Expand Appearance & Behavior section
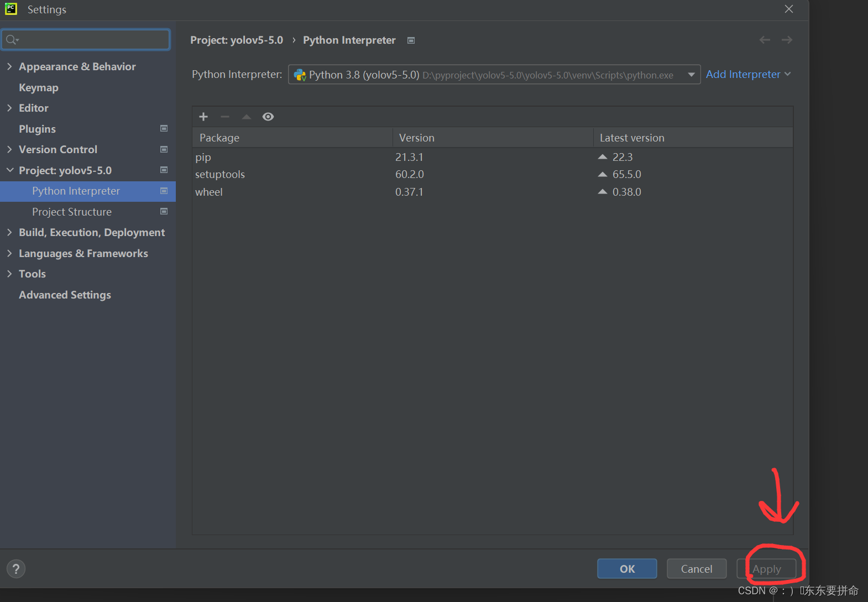The height and width of the screenshot is (602, 868). point(9,66)
